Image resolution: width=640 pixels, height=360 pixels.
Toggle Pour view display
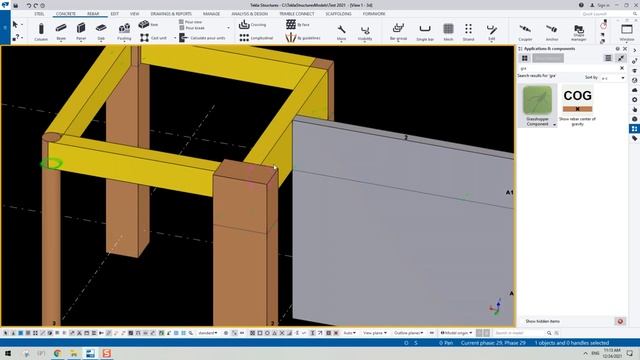(191, 22)
